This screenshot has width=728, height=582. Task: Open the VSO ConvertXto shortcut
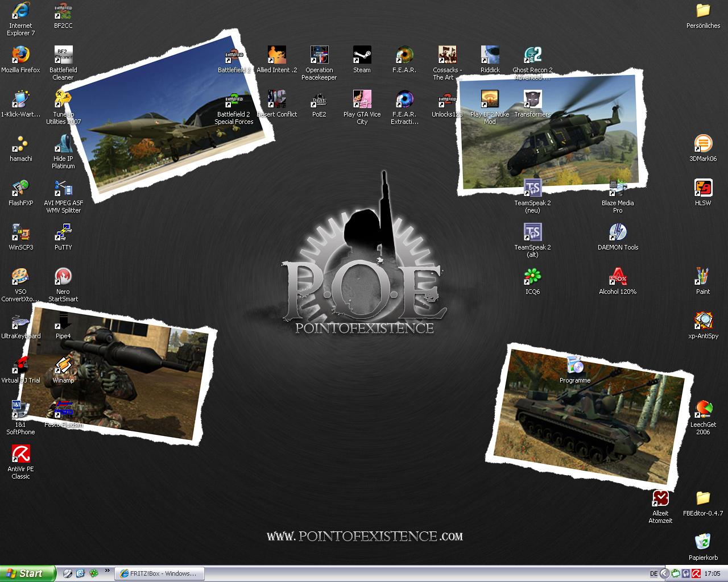coord(21,277)
